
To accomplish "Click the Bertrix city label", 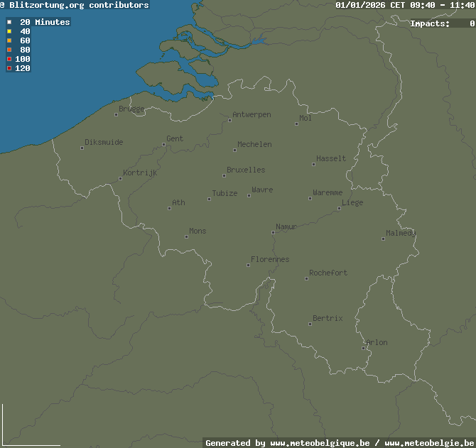I will click(328, 319).
